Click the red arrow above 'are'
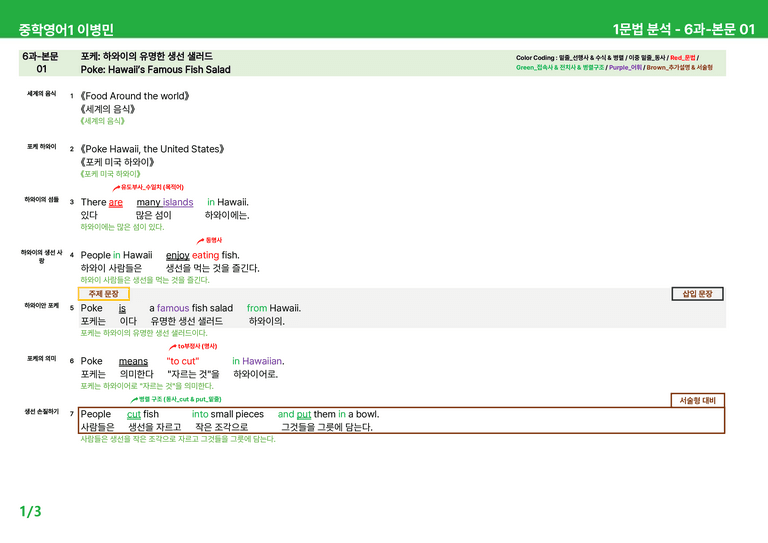The height and width of the screenshot is (543, 768). (116, 188)
